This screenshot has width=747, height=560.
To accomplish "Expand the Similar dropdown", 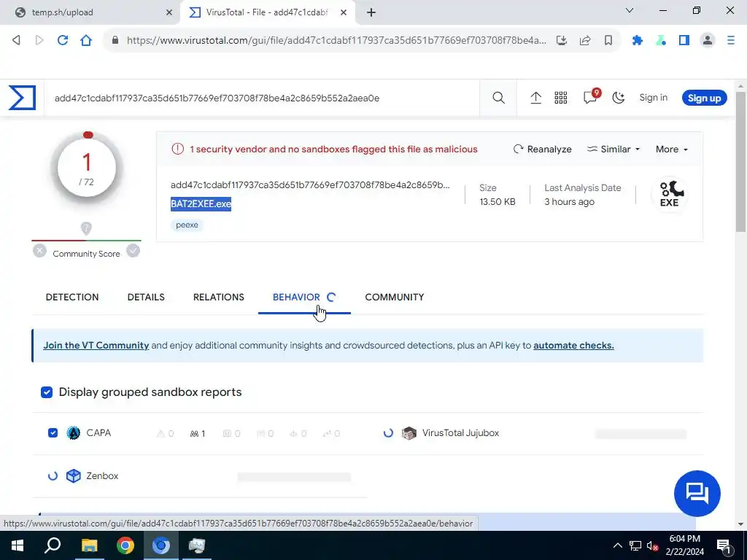I will pyautogui.click(x=613, y=149).
